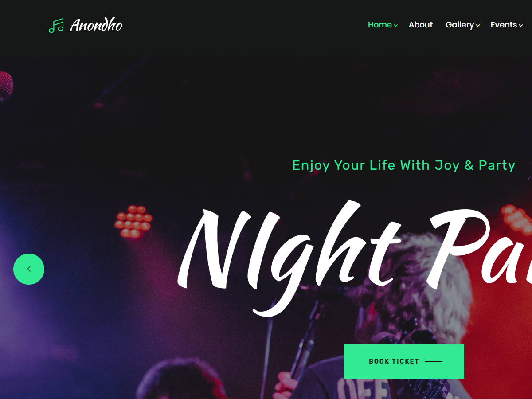Expand the Gallery dropdown chevron
Screen dimensions: 532x399
478,26
